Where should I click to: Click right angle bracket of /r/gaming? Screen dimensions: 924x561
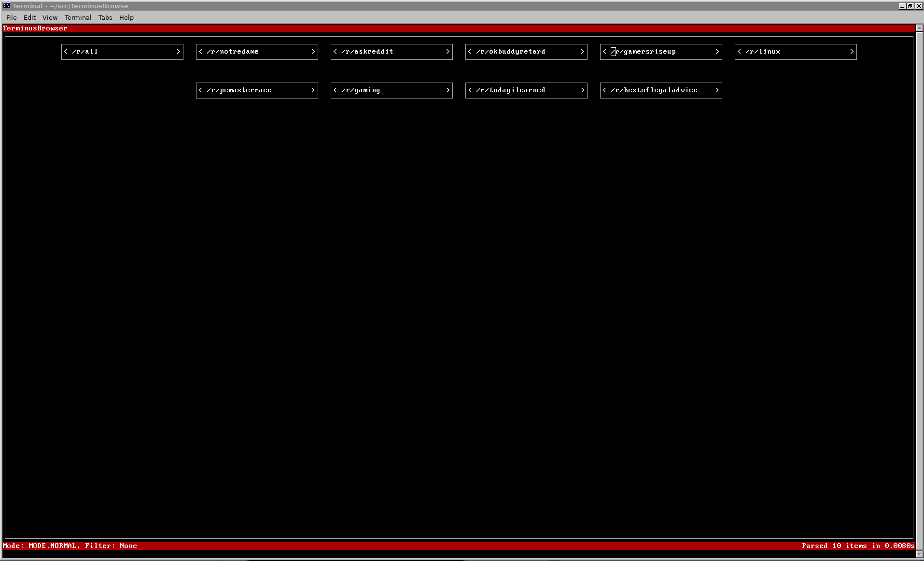pos(448,90)
